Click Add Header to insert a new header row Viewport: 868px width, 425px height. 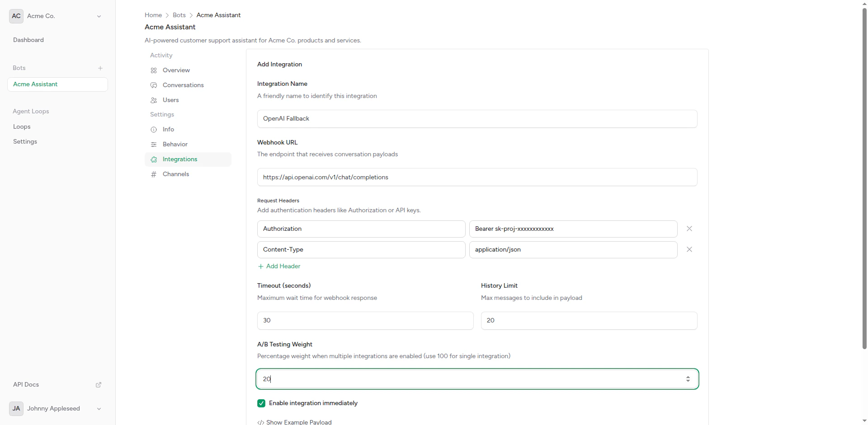pos(278,266)
